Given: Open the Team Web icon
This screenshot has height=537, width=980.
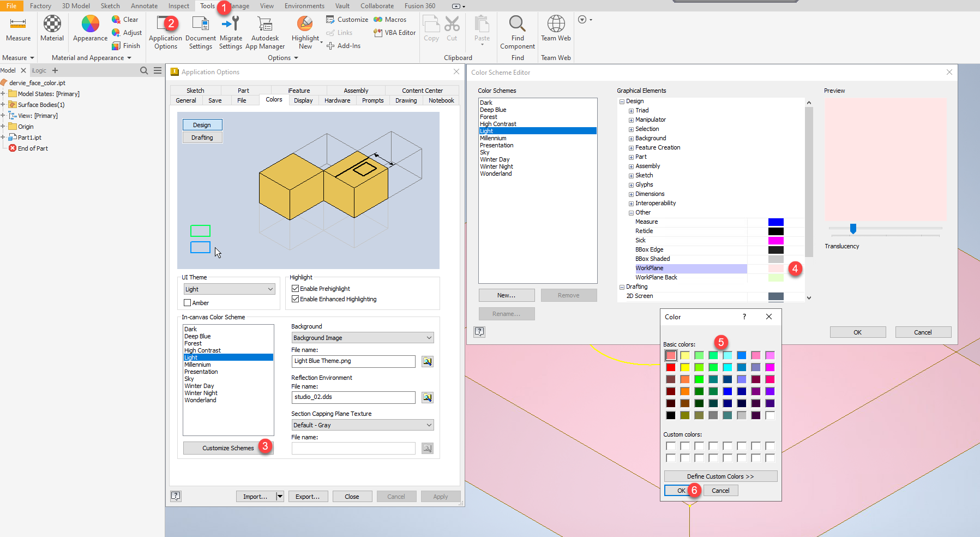Looking at the screenshot, I should 556,24.
